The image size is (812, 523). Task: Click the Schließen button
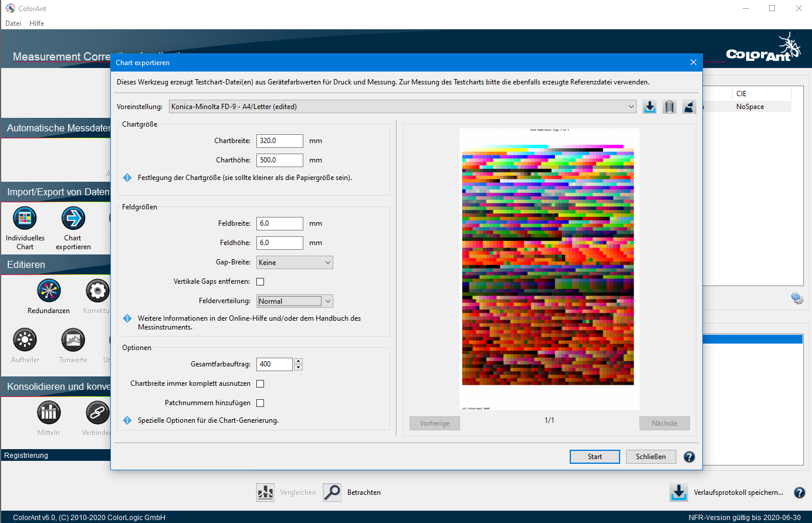click(x=651, y=457)
